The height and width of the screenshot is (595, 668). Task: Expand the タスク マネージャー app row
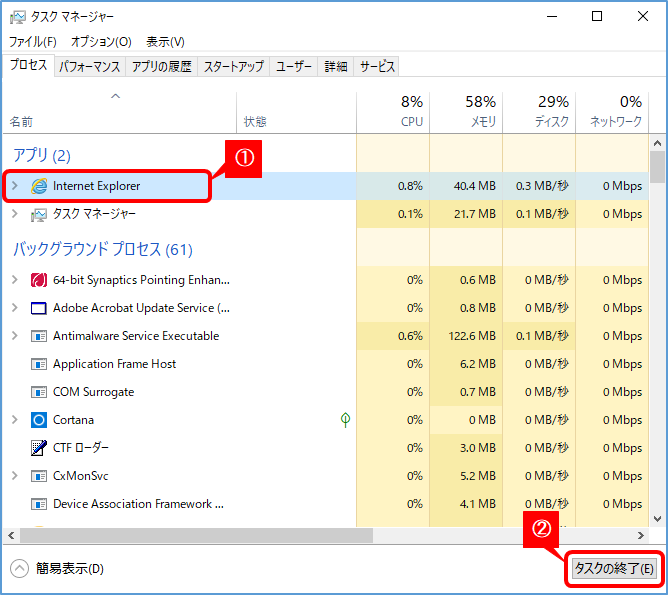pyautogui.click(x=15, y=214)
